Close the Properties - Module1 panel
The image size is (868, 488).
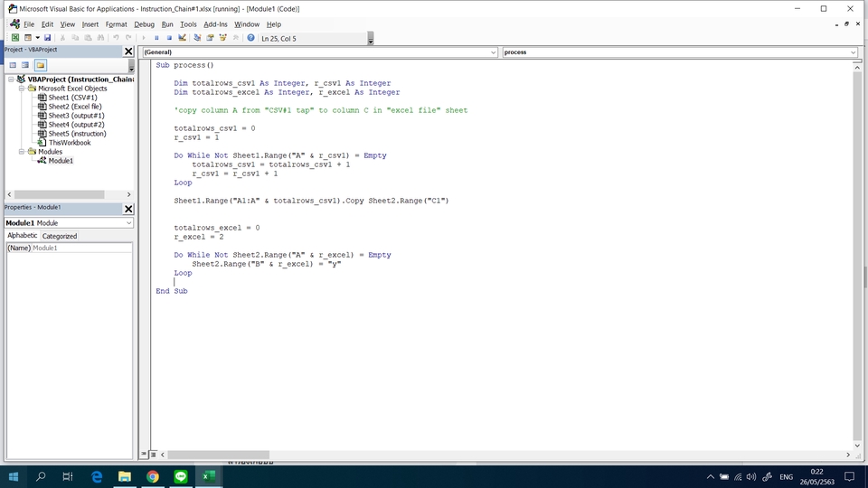128,209
